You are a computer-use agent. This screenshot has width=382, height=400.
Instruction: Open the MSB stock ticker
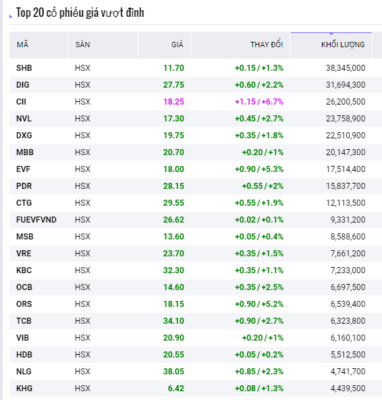click(25, 237)
